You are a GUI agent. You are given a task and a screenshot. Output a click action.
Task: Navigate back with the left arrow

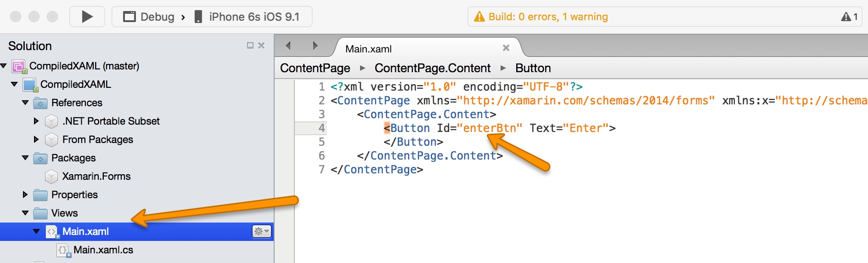pos(288,46)
